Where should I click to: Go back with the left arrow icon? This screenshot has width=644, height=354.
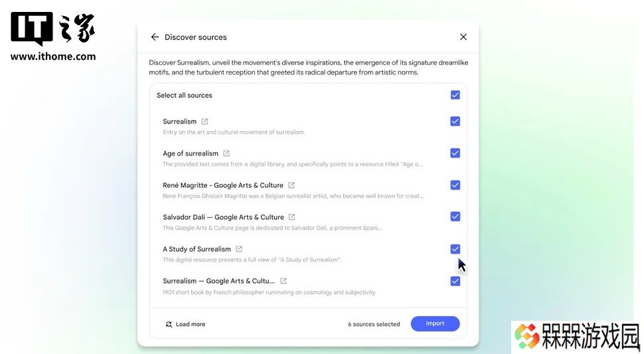click(155, 37)
